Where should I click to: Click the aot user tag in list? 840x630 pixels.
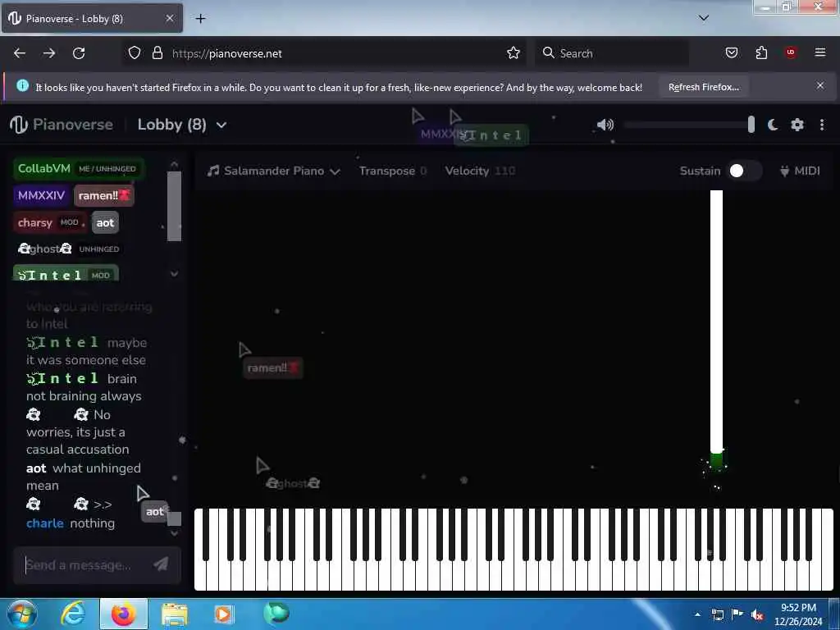click(105, 222)
